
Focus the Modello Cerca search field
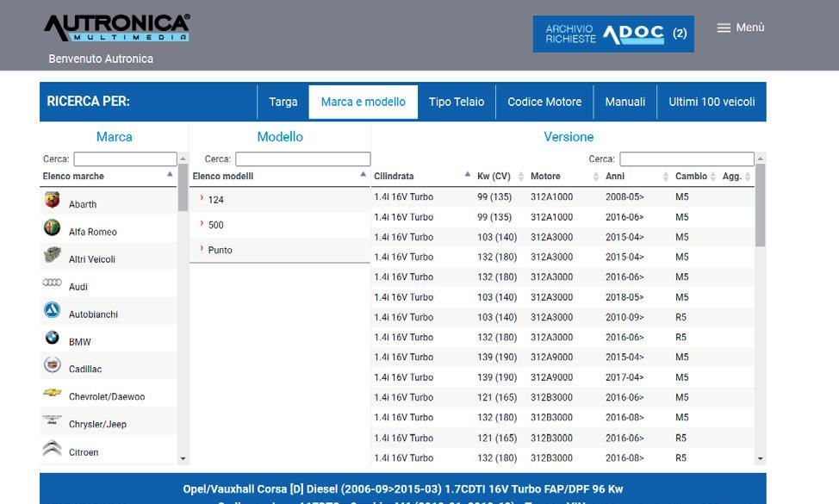coord(303,159)
